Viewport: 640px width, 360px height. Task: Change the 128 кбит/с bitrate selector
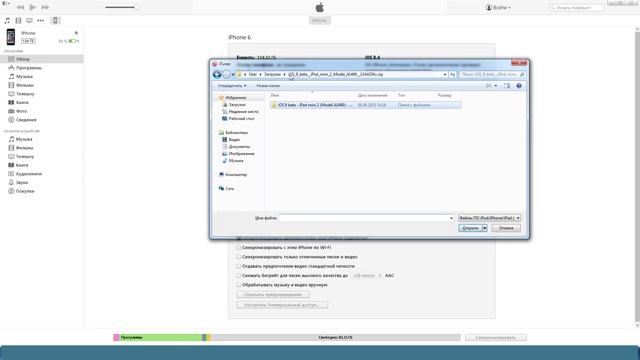[x=367, y=276]
